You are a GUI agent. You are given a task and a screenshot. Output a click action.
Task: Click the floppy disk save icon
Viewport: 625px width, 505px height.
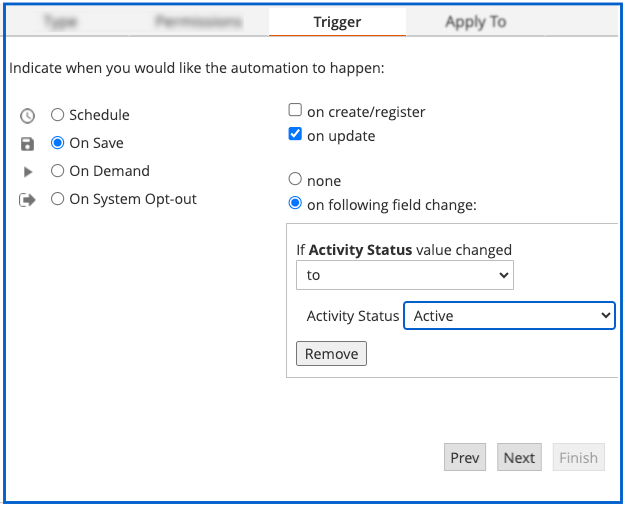coord(27,143)
